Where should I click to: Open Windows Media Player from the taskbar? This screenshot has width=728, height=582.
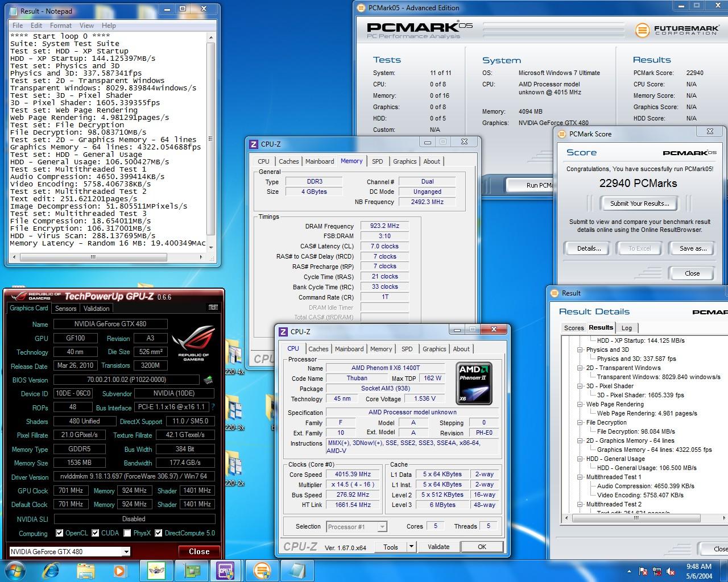click(x=119, y=570)
